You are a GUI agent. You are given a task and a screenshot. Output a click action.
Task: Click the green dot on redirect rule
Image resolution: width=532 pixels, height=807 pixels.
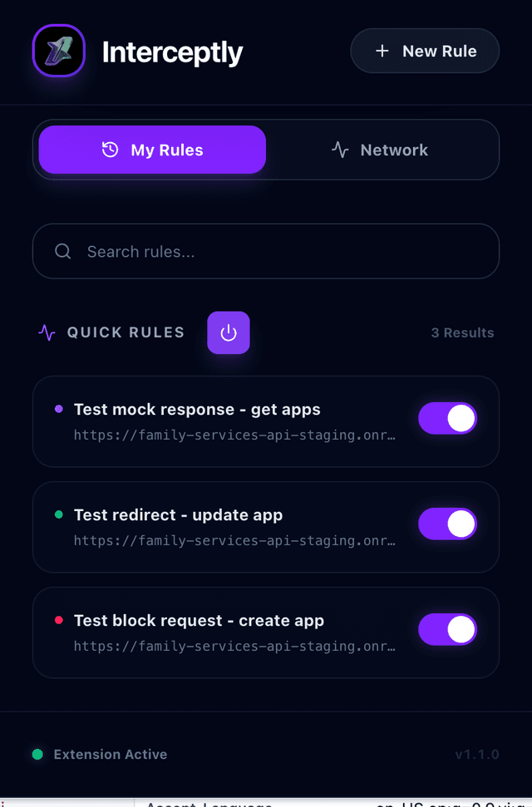tap(58, 514)
